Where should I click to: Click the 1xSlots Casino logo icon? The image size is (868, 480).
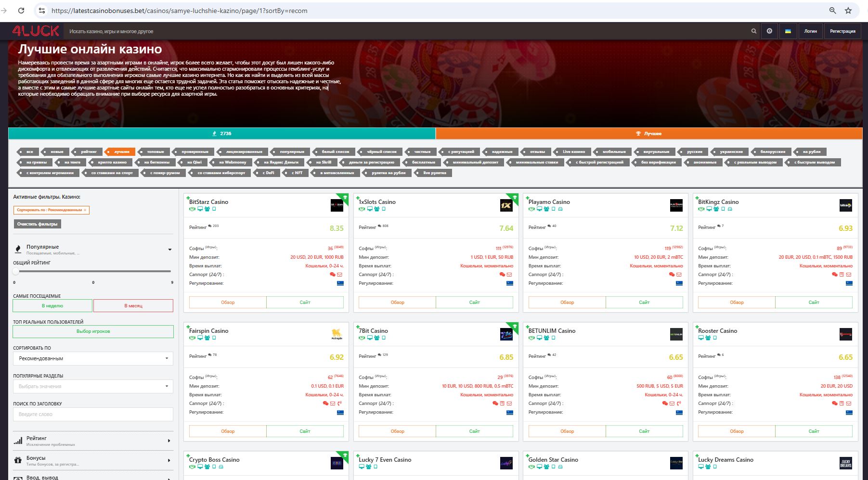coord(506,205)
